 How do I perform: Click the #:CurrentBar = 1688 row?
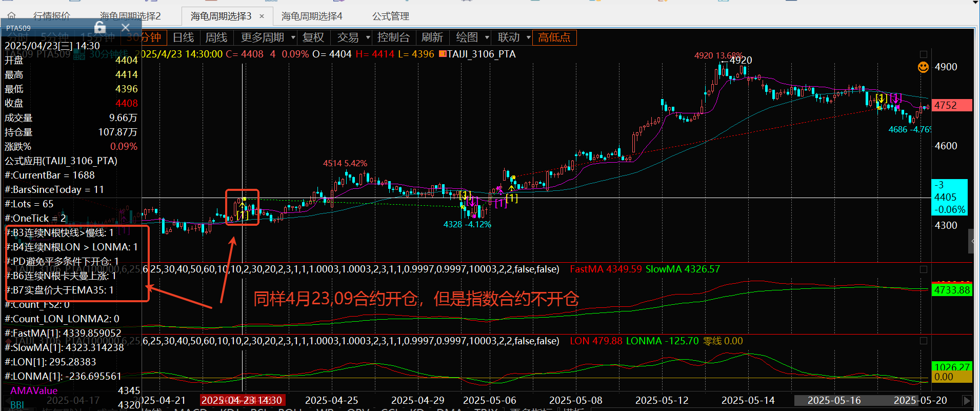point(71,175)
